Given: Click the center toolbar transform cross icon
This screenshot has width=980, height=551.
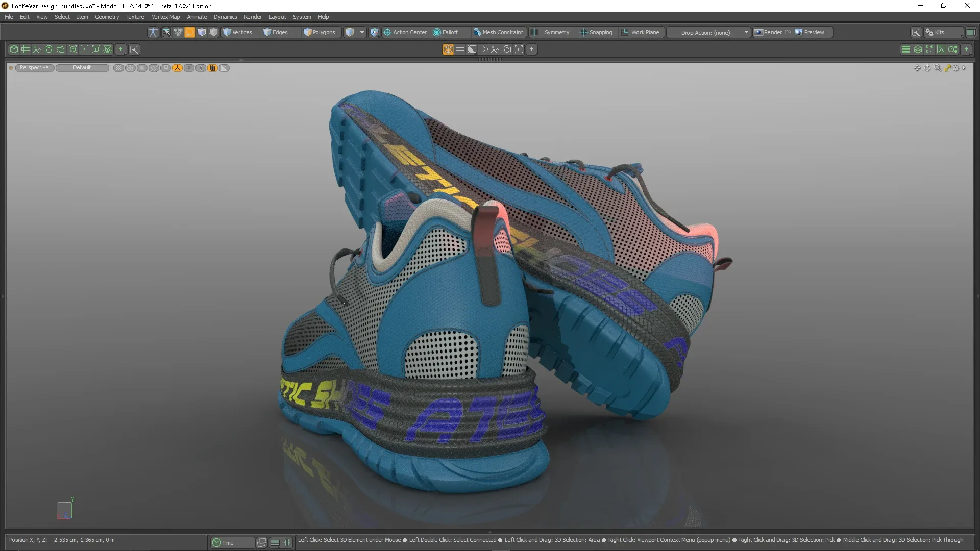Looking at the screenshot, I should (x=460, y=49).
